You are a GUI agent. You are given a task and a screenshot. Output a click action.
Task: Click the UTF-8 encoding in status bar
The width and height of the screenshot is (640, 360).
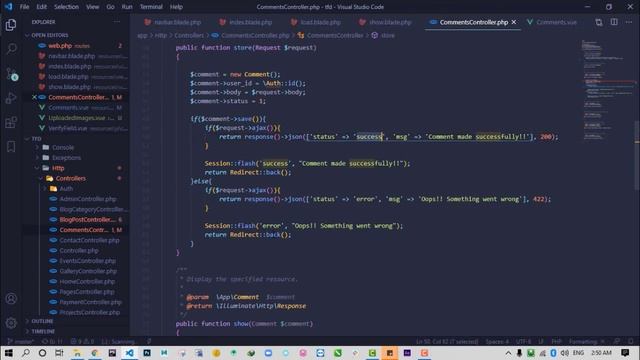523,342
